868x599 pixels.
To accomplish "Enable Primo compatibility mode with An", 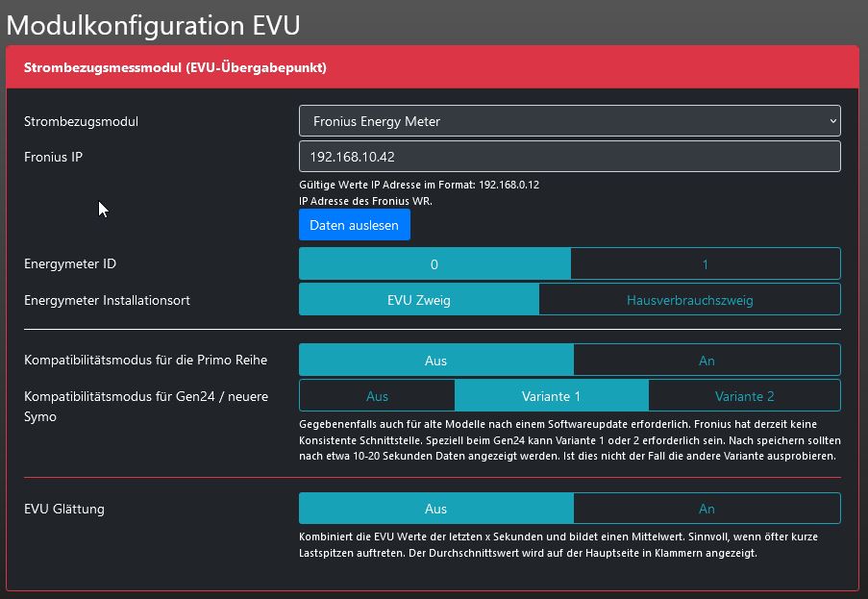I will [x=707, y=361].
